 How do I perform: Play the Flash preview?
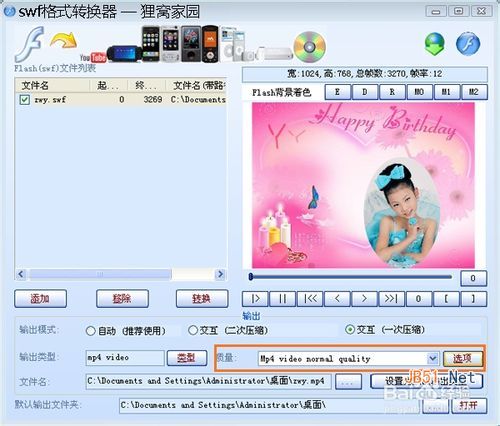point(255,299)
